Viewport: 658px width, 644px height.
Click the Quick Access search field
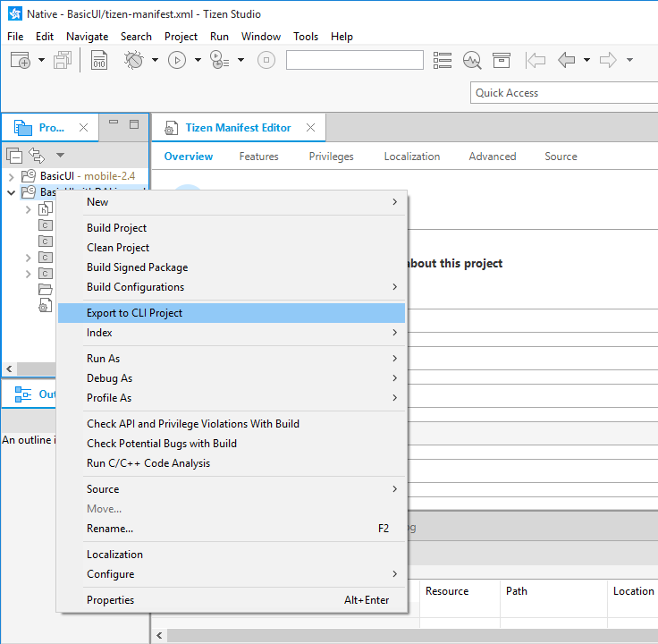click(x=563, y=93)
